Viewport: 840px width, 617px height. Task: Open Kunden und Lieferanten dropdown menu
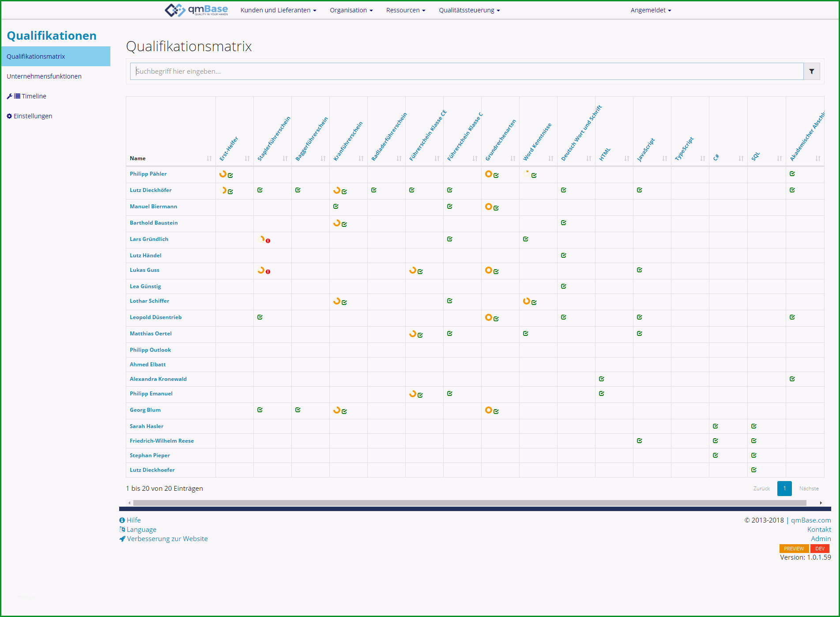[279, 10]
